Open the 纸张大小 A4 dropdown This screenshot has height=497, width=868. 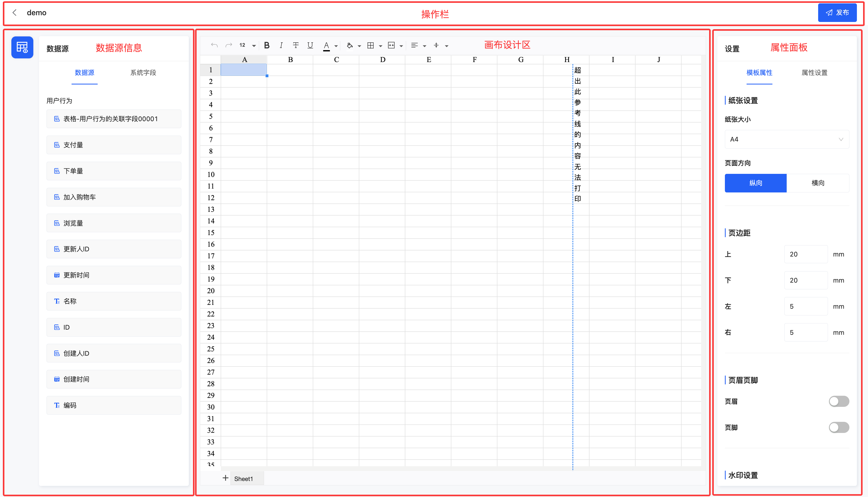[x=786, y=139]
